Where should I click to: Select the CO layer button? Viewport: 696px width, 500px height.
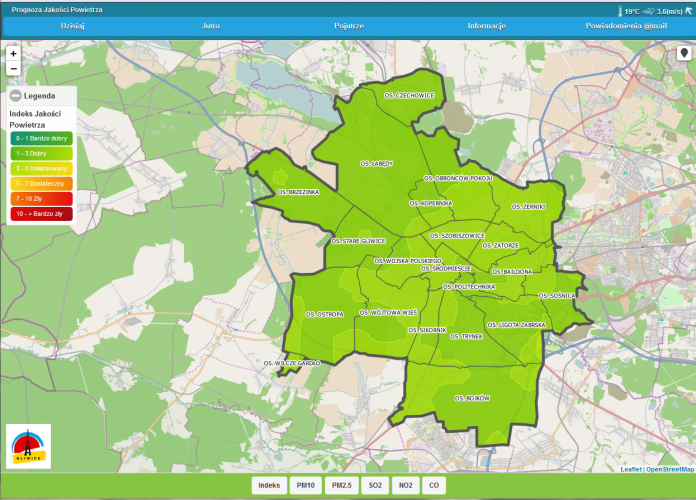[433, 486]
